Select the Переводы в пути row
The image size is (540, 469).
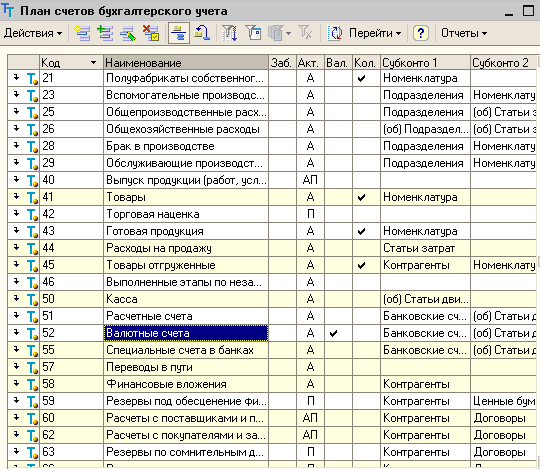pyautogui.click(x=272, y=367)
